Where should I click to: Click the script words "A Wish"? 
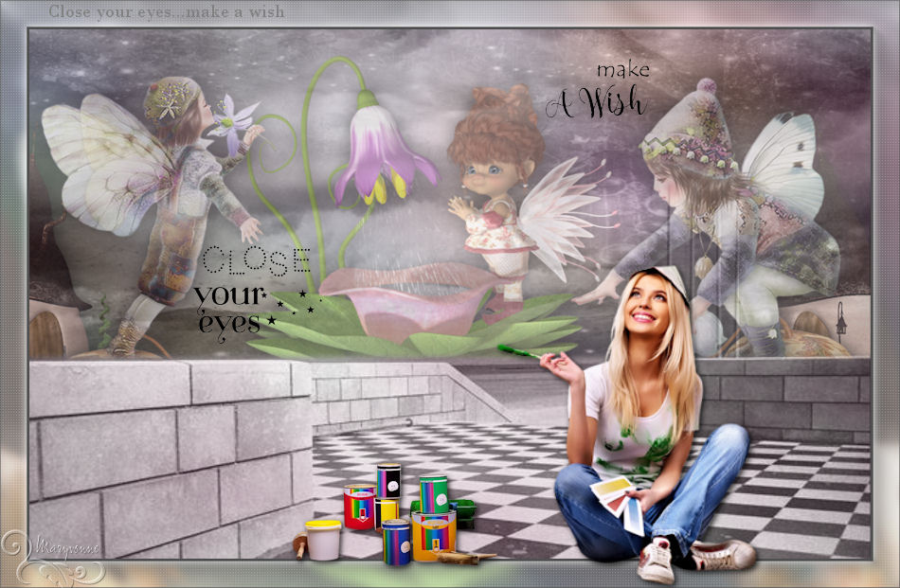coord(596,102)
